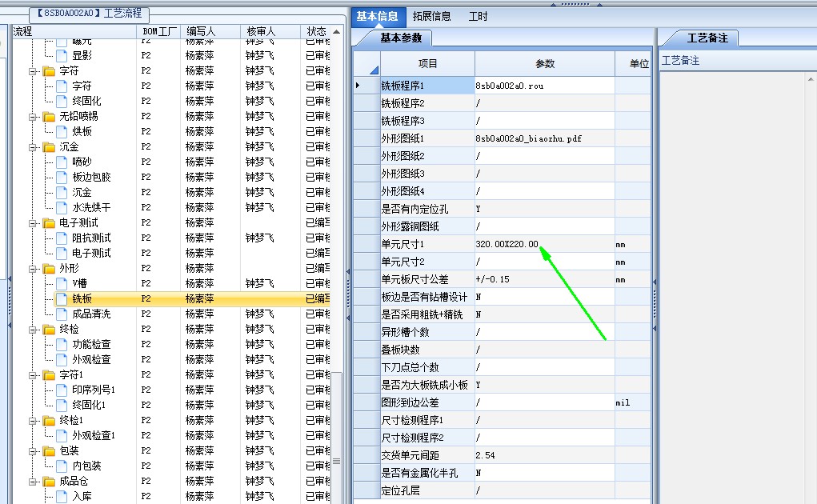Collapse the 包装 folder node
The height and width of the screenshot is (504, 817).
pos(33,451)
